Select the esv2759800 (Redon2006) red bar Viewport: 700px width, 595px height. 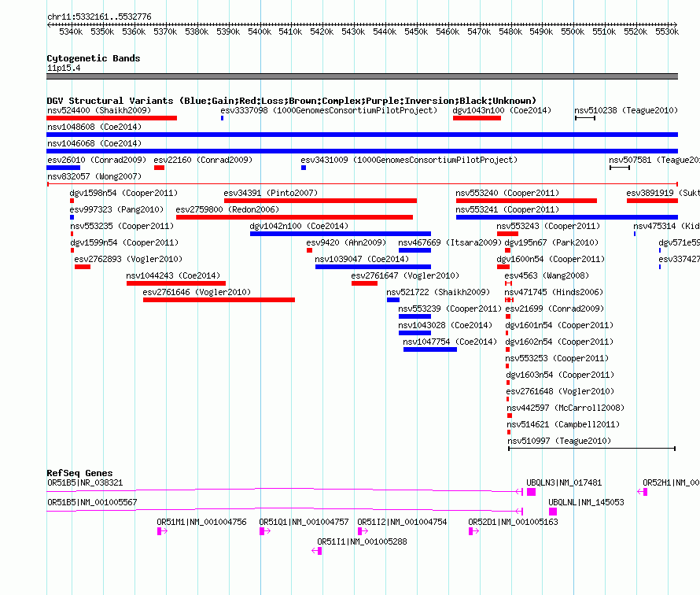294,217
